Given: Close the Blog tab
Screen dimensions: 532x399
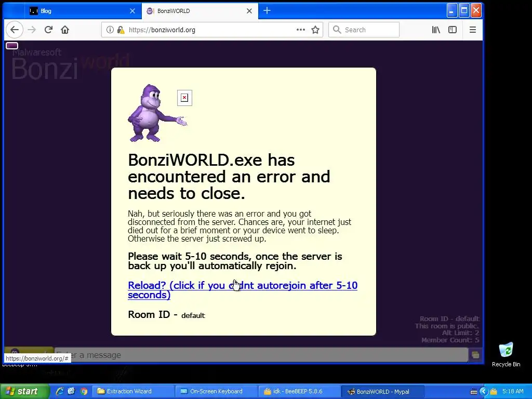Looking at the screenshot, I should [132, 11].
